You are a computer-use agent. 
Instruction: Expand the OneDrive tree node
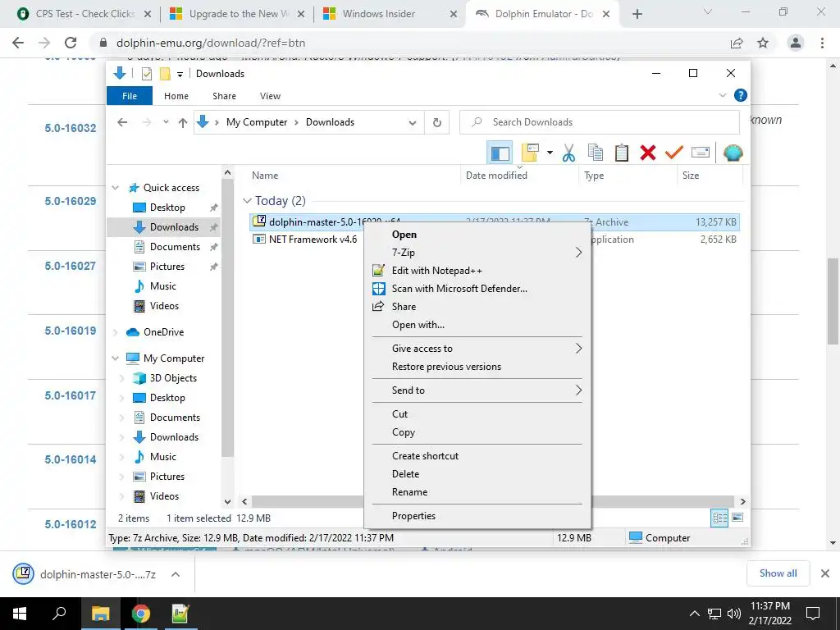[115, 332]
